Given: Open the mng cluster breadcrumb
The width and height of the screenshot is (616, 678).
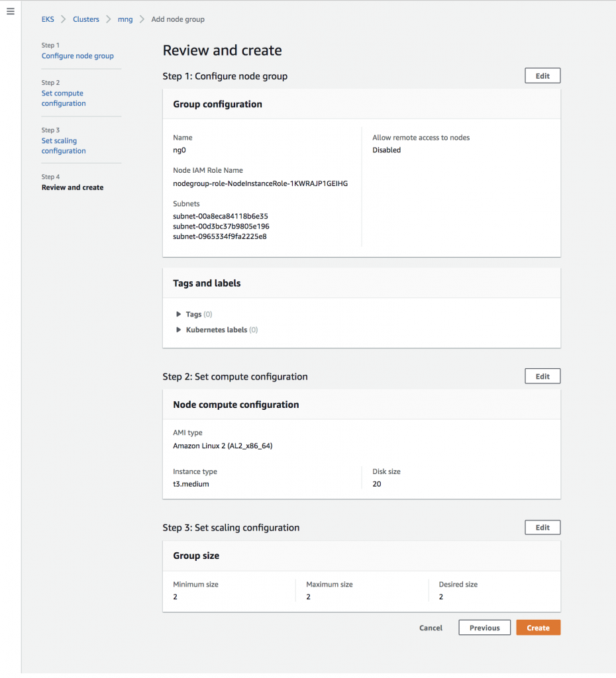Looking at the screenshot, I should pos(125,19).
